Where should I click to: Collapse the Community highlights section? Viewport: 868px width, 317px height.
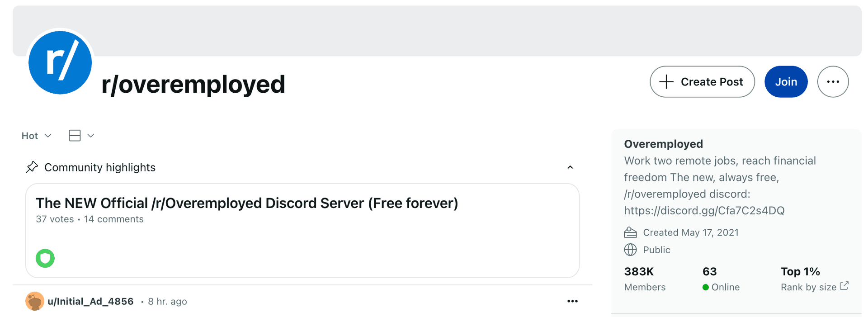[x=570, y=167]
